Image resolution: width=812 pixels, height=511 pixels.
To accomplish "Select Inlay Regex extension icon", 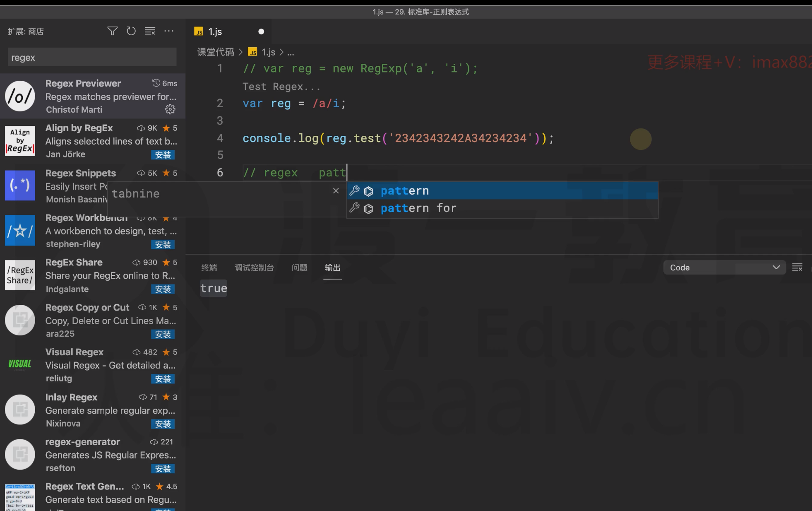I will (20, 410).
